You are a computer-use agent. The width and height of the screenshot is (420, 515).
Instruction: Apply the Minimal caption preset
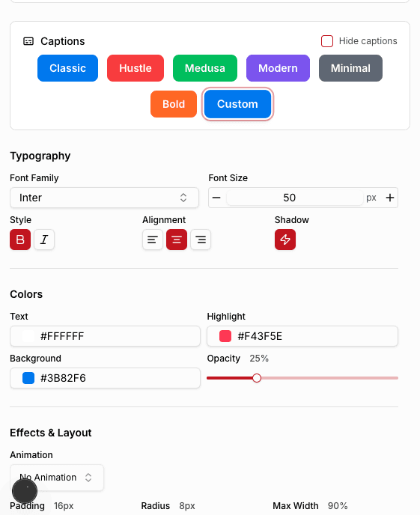click(350, 68)
